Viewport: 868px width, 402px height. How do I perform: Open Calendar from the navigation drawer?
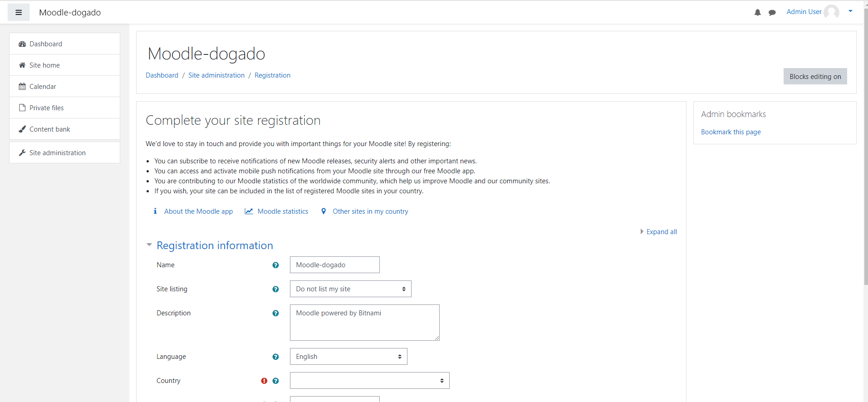(64, 87)
